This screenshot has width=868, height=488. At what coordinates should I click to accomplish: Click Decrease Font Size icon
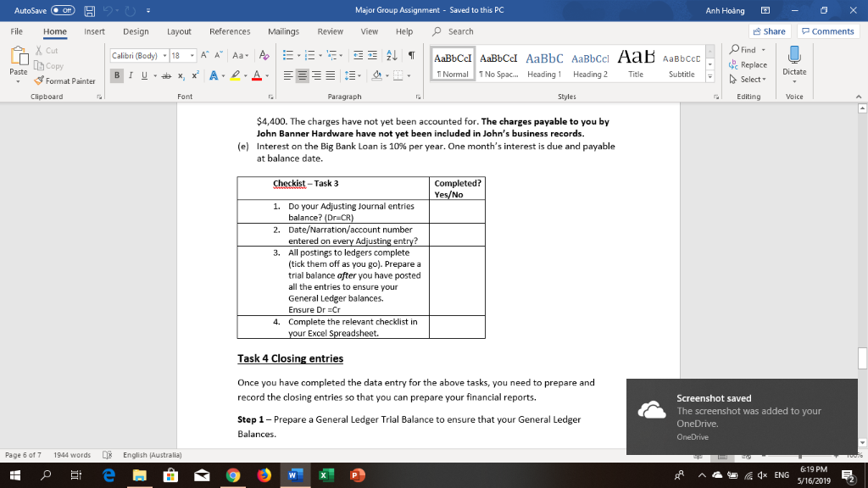click(219, 55)
